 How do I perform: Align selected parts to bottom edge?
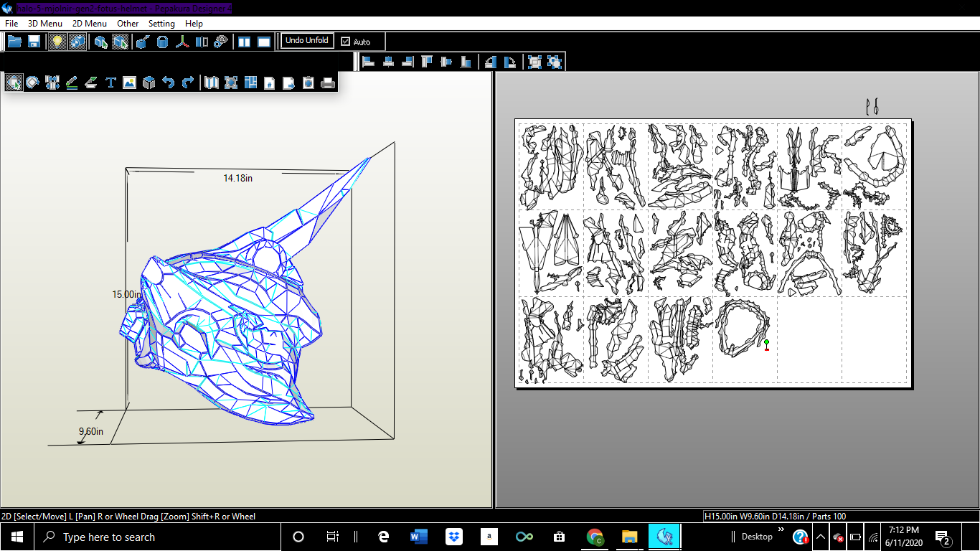click(x=466, y=62)
